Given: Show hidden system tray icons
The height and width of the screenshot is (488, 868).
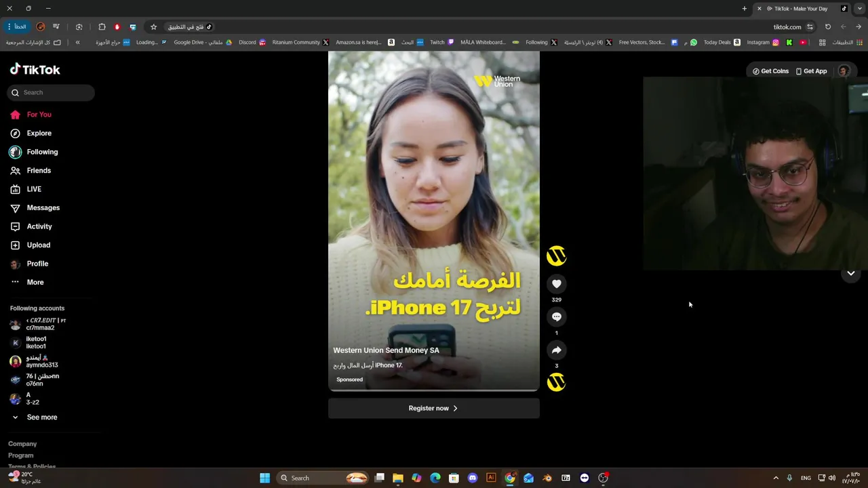Looking at the screenshot, I should coord(776,478).
